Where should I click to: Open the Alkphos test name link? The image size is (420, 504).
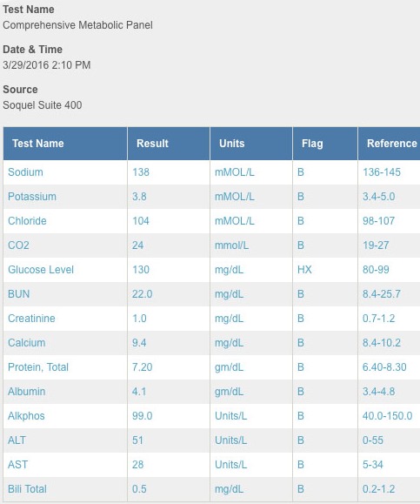(26, 416)
